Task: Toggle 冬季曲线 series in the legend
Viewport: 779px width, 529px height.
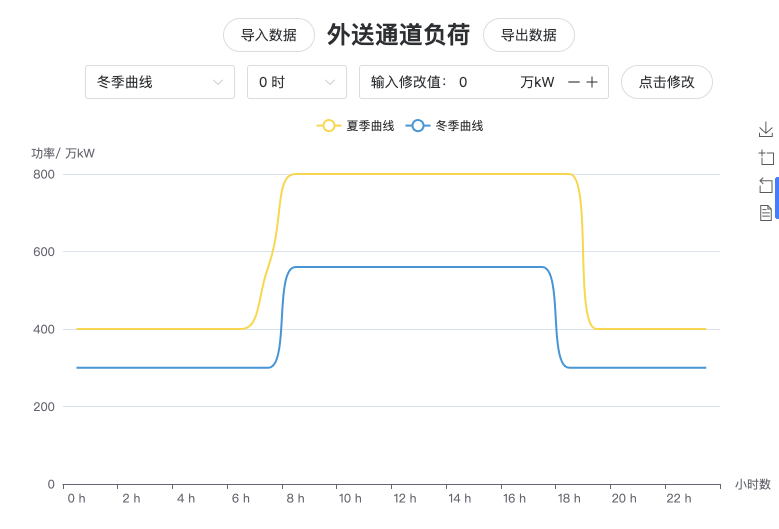Action: coord(459,126)
